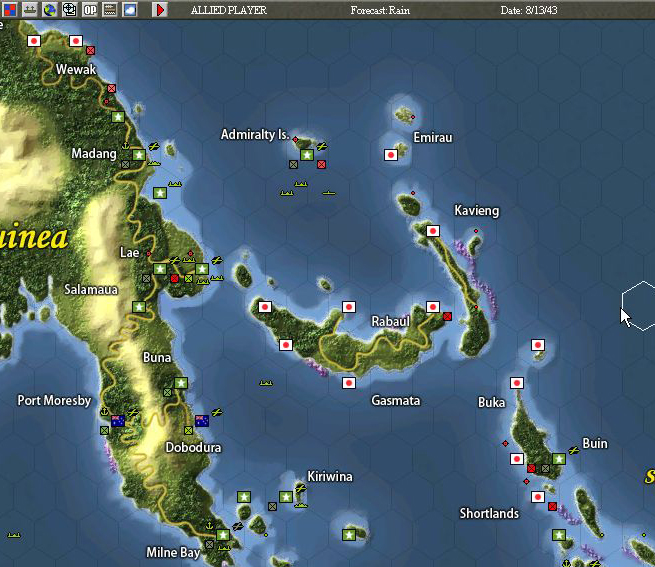The image size is (655, 567).
Task: Select the Japanese flag base at Rabaul
Action: [x=433, y=307]
